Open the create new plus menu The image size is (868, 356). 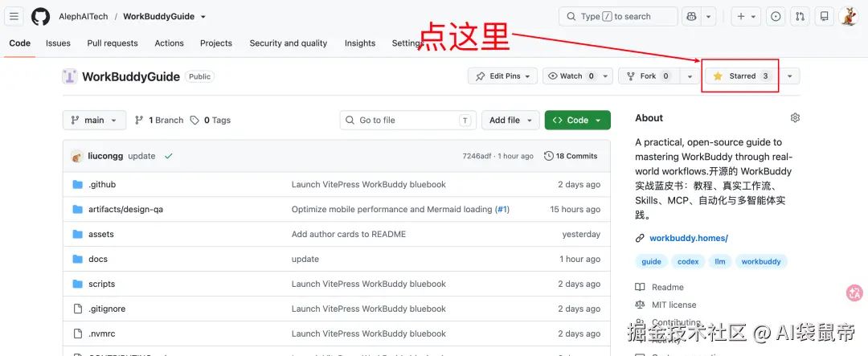tap(746, 17)
